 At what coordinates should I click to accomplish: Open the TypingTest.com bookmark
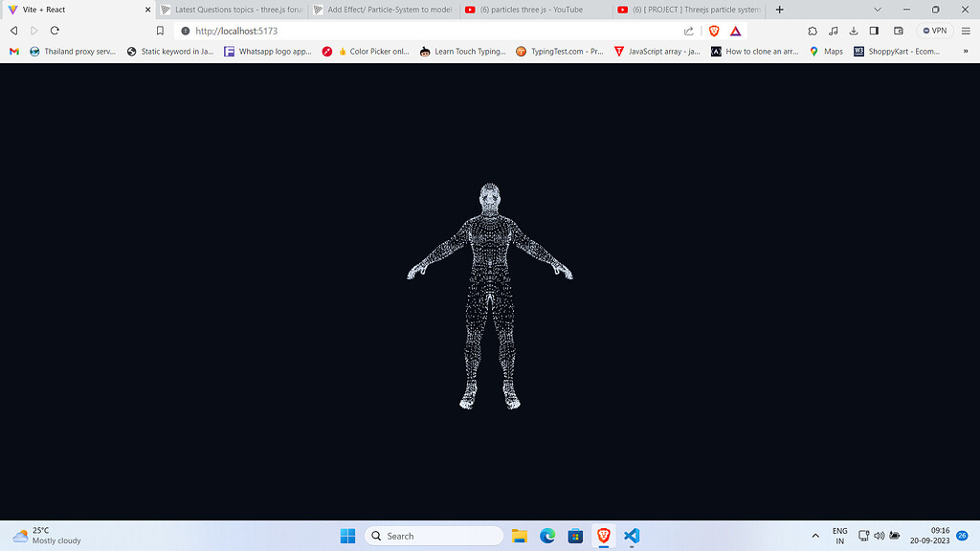click(558, 51)
